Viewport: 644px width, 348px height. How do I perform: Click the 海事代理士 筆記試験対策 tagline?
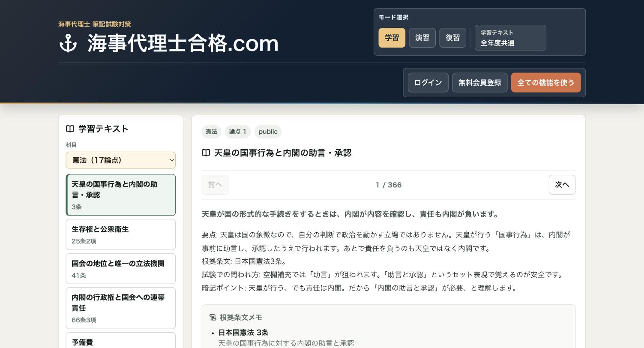tap(95, 24)
